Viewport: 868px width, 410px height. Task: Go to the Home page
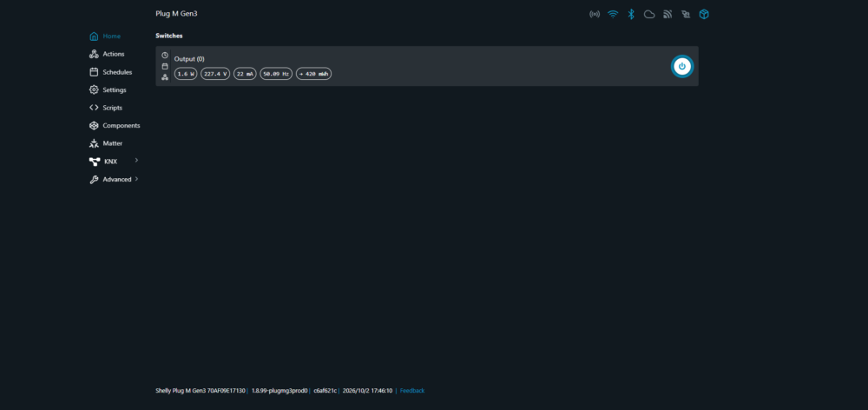pos(105,36)
